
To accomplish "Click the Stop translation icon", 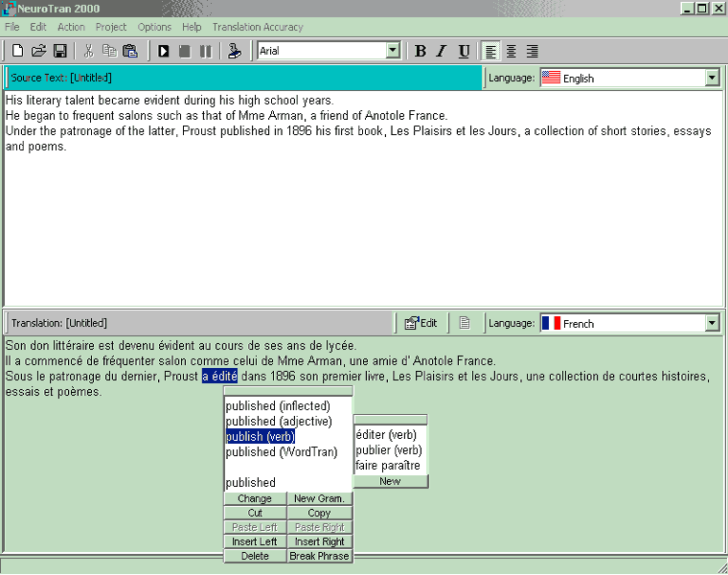I will pyautogui.click(x=185, y=51).
